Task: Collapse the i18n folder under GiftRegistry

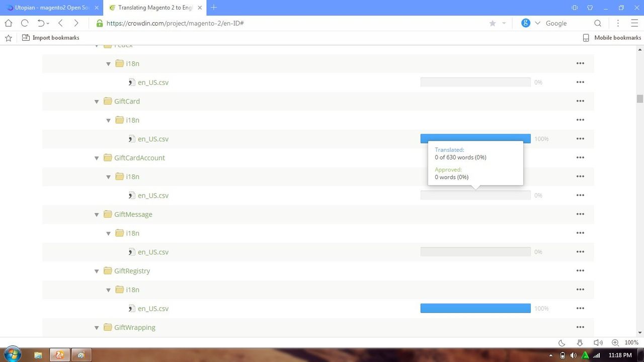Action: coord(108,290)
